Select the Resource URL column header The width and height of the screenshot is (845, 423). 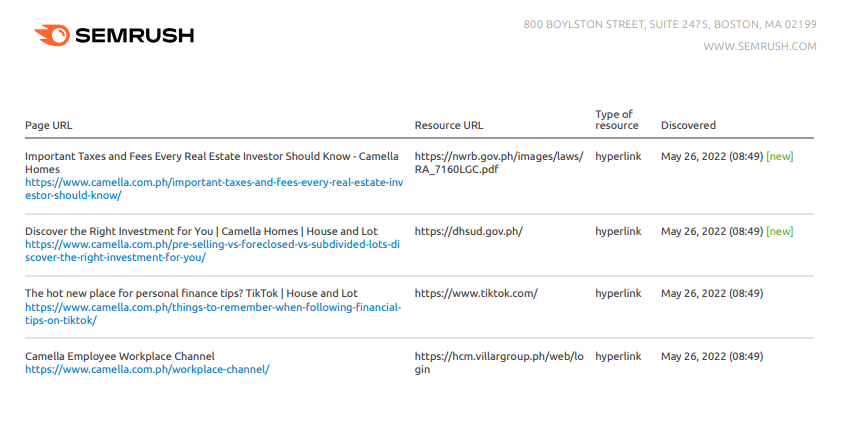(449, 126)
